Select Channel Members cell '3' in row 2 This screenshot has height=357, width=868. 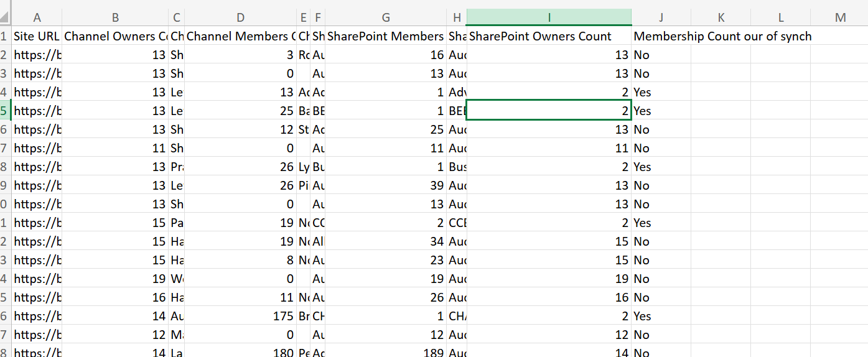click(241, 55)
